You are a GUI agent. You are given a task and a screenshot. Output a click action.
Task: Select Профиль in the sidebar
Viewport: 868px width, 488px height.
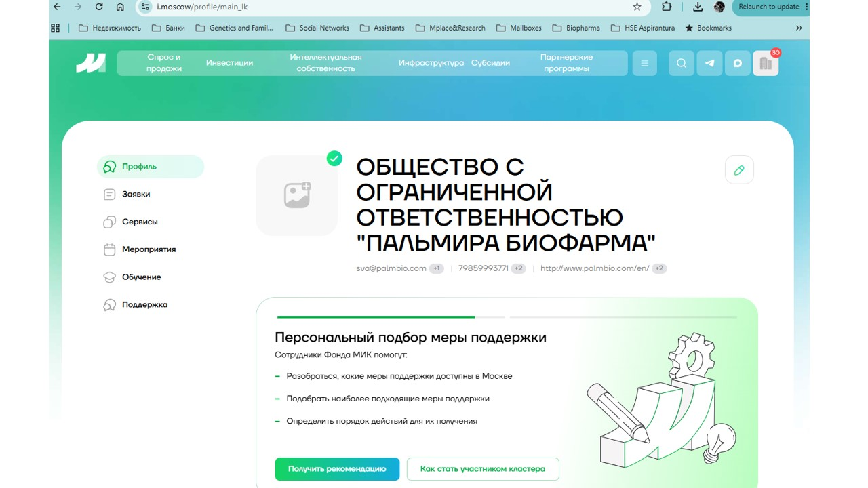tap(151, 167)
